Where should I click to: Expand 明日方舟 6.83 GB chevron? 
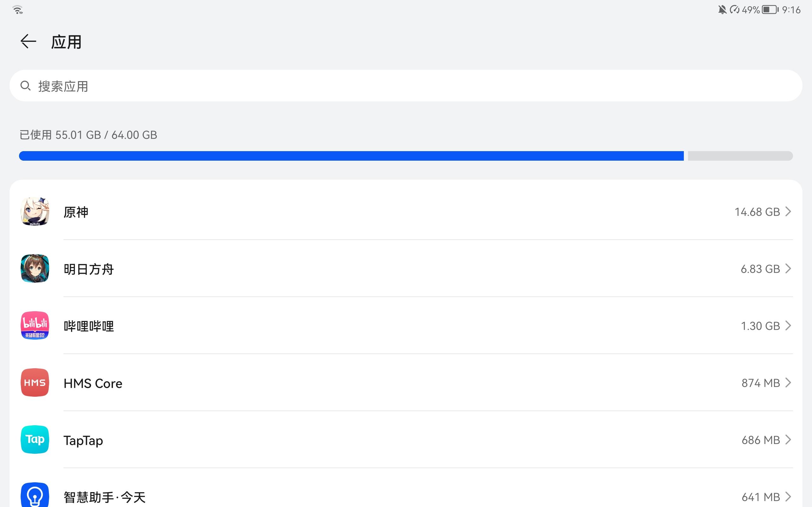(x=789, y=269)
